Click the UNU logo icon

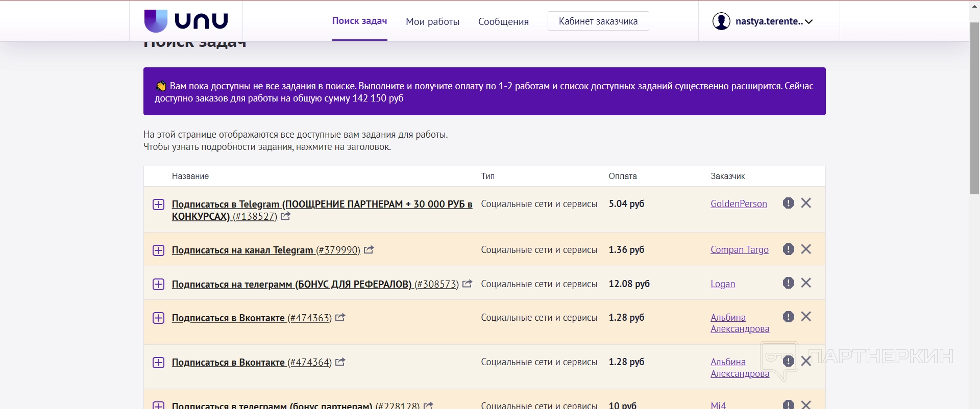coord(156,21)
